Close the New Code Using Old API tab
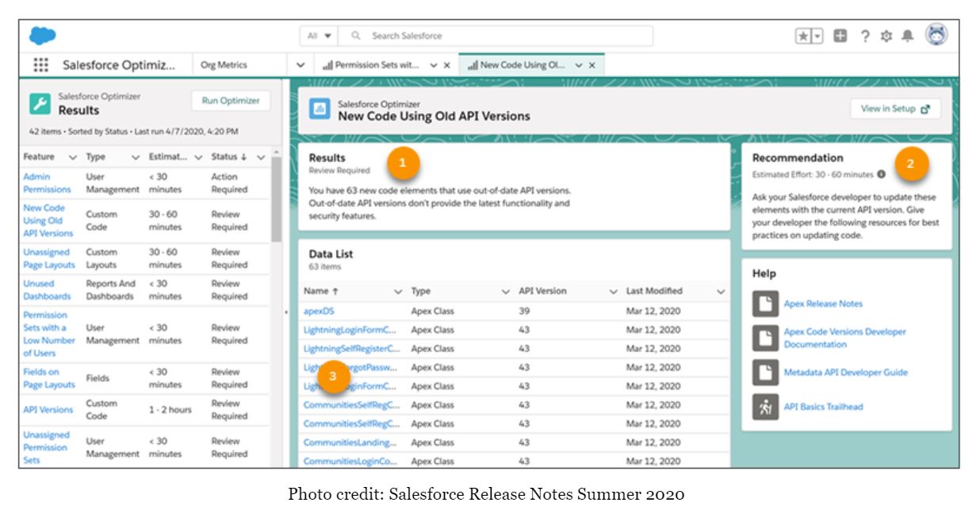Viewport: 980px width, 510px height. coord(591,65)
